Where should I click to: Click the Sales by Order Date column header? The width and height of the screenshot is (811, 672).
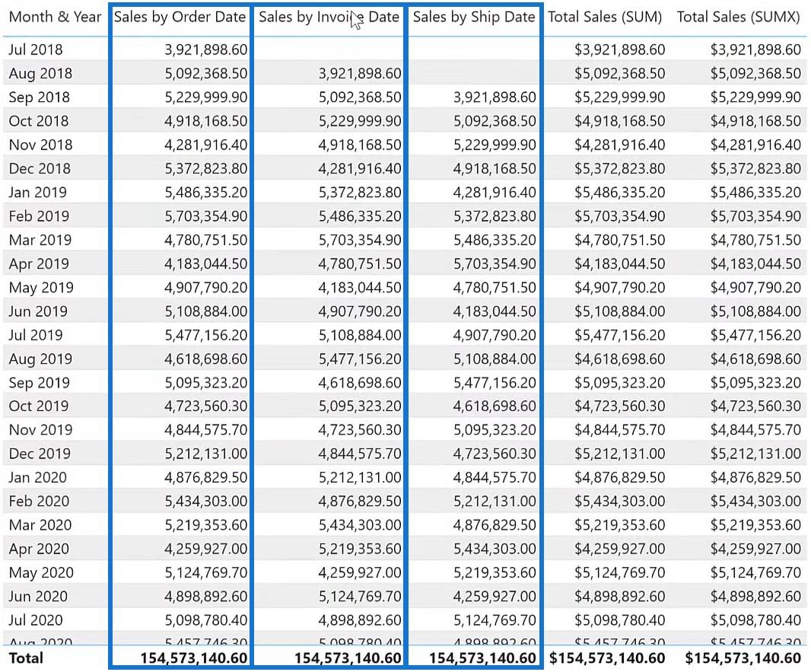pyautogui.click(x=180, y=17)
